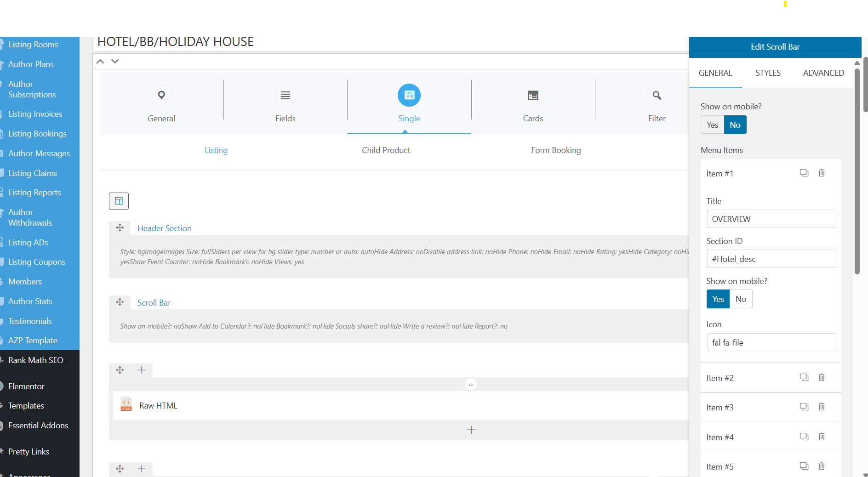Set Item #1 Show on mobile to Yes

(718, 299)
